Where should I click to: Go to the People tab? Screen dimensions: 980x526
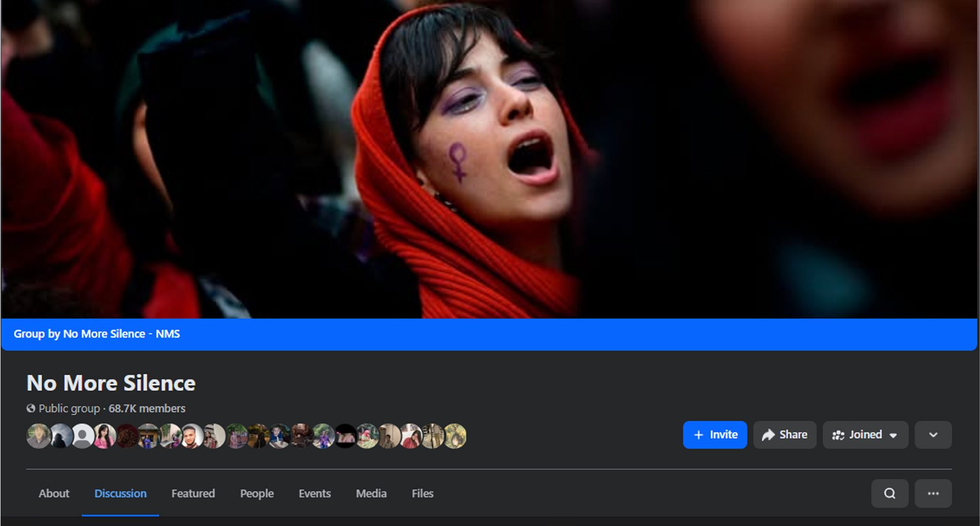[x=257, y=493]
